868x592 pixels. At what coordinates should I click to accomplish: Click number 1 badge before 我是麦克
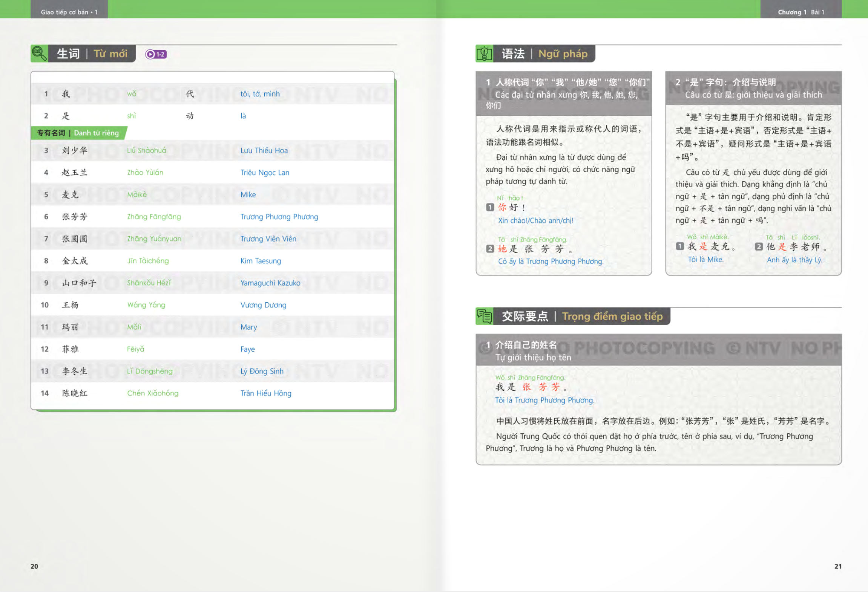679,246
